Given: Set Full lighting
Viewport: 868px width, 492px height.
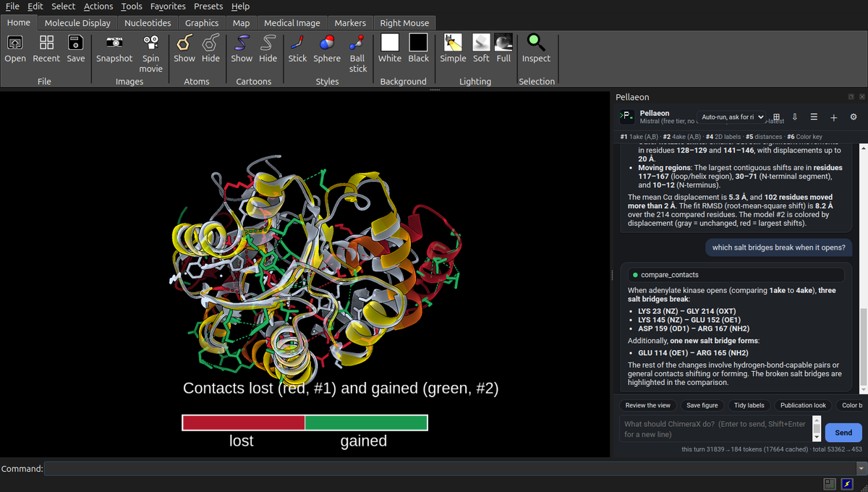Looking at the screenshot, I should point(503,43).
